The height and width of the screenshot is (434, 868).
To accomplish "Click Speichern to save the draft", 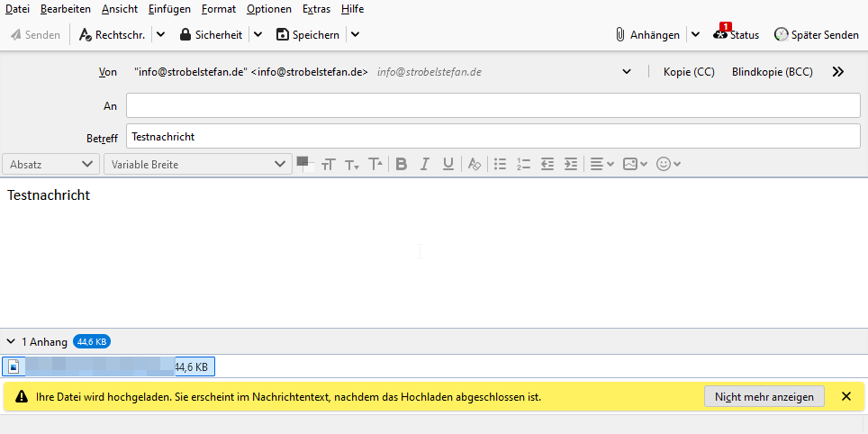I will click(x=308, y=35).
